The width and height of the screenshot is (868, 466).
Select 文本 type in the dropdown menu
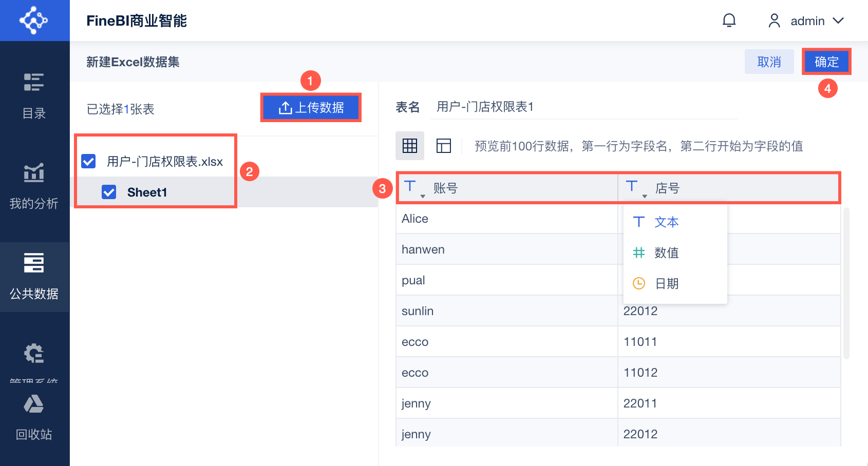pos(666,222)
